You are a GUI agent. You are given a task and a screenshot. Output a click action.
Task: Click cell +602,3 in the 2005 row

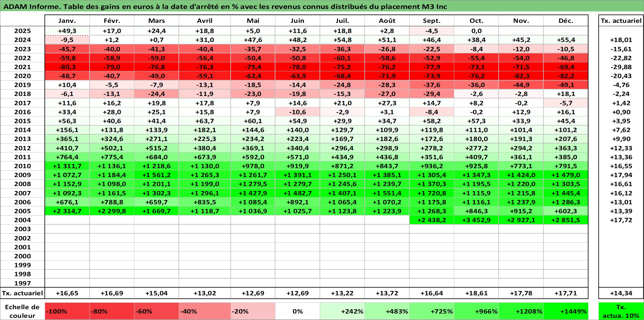[566, 211]
